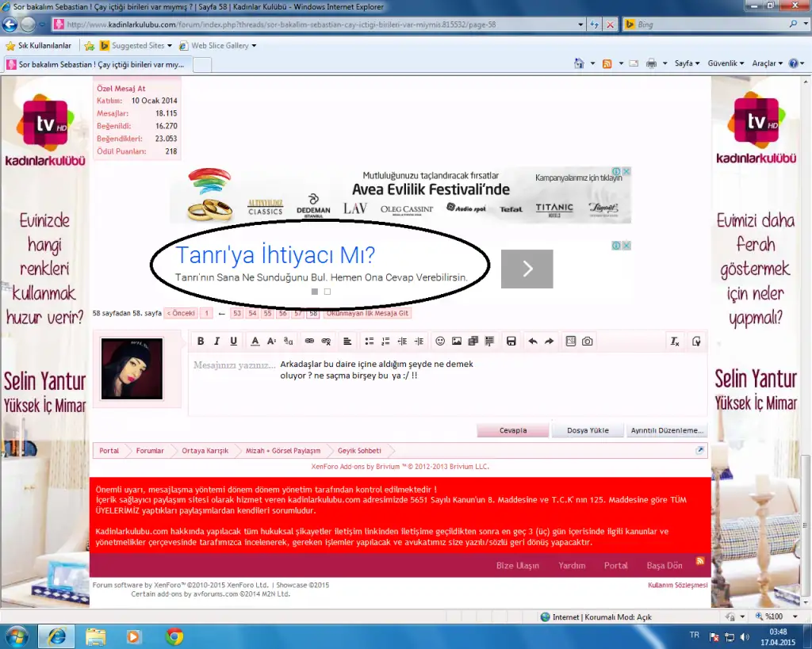Click the Dosya Yükle button

point(588,430)
